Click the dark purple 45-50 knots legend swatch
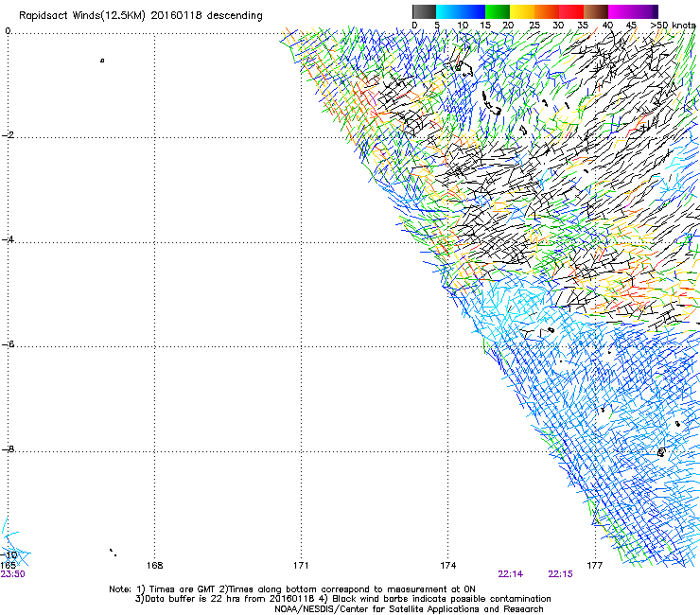This screenshot has width=700, height=615. (x=645, y=11)
